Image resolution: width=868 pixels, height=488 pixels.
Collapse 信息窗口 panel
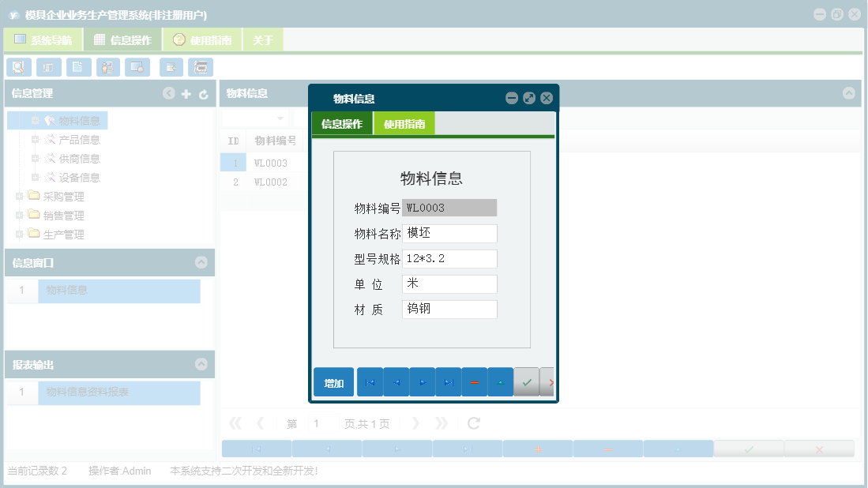coord(201,262)
